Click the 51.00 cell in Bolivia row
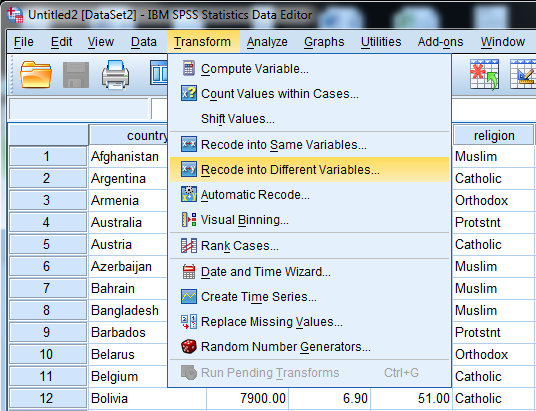536x411 pixels. 412,398
